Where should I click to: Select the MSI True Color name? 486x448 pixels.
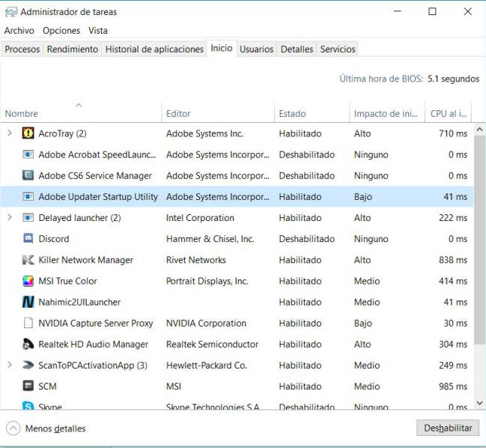[67, 281]
